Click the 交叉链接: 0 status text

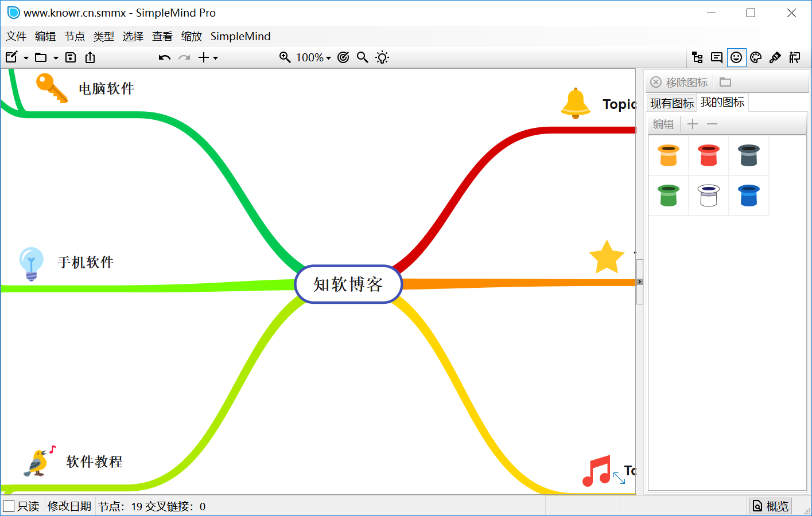[175, 506]
